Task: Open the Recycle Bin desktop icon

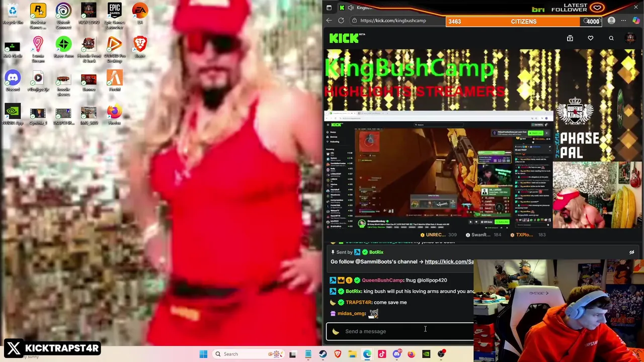Action: 13,14
